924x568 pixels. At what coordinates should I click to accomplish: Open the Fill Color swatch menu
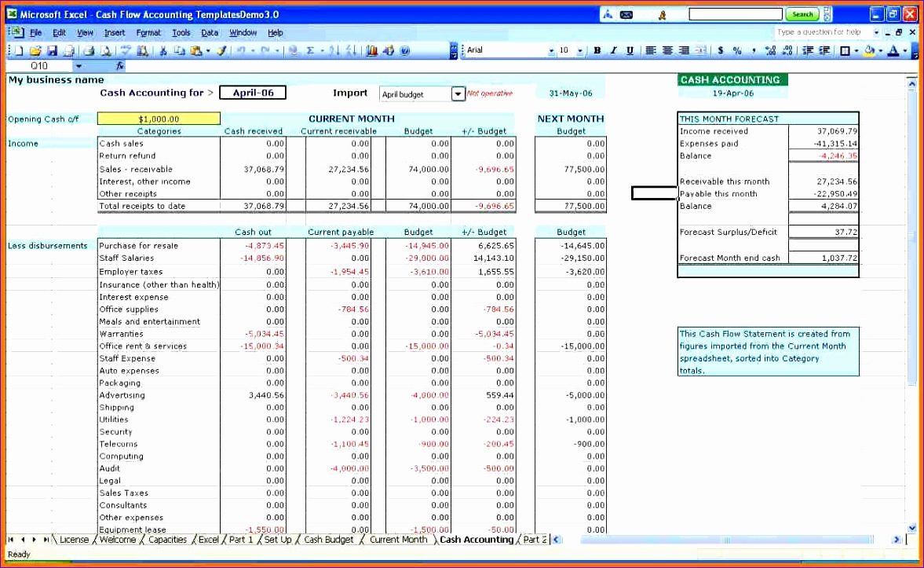pos(879,49)
